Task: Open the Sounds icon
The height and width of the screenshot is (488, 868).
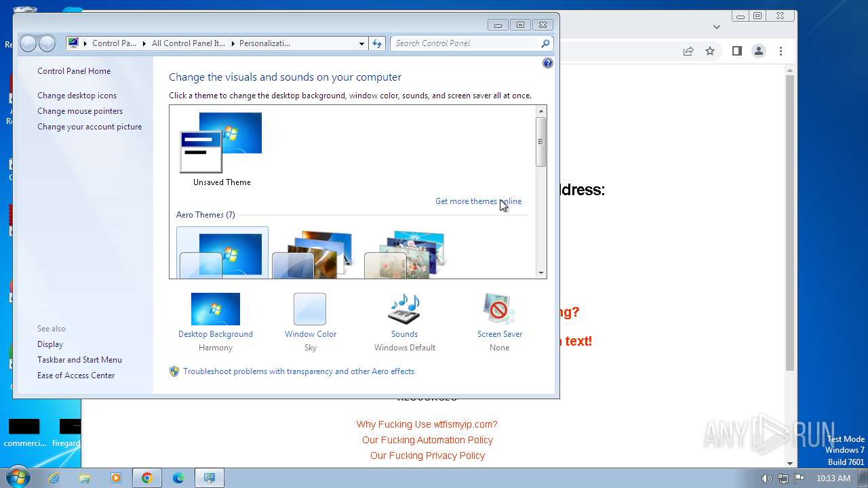Action: click(404, 309)
